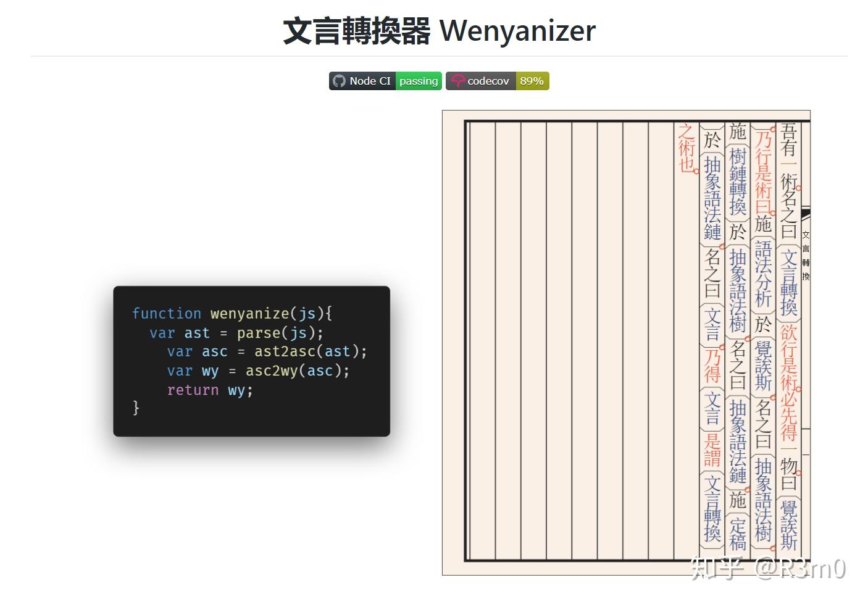Select the dark wenyanize code snippet block
The image size is (868, 604).
(251, 361)
